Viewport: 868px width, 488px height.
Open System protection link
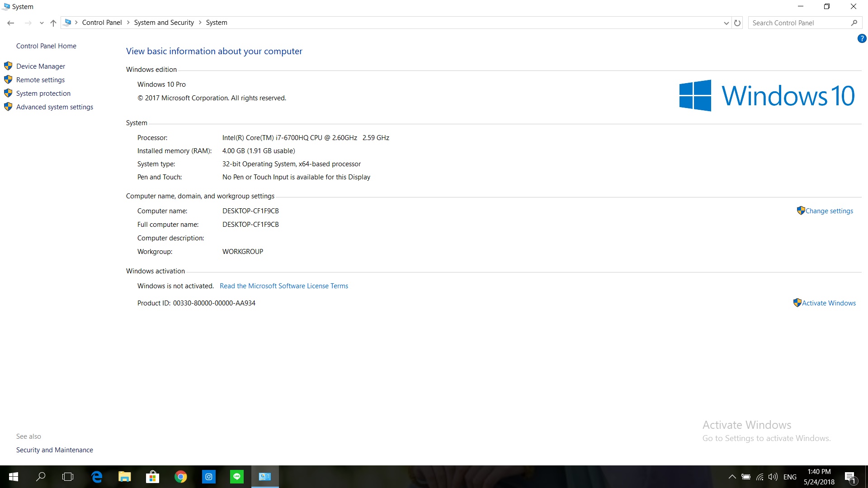point(43,94)
